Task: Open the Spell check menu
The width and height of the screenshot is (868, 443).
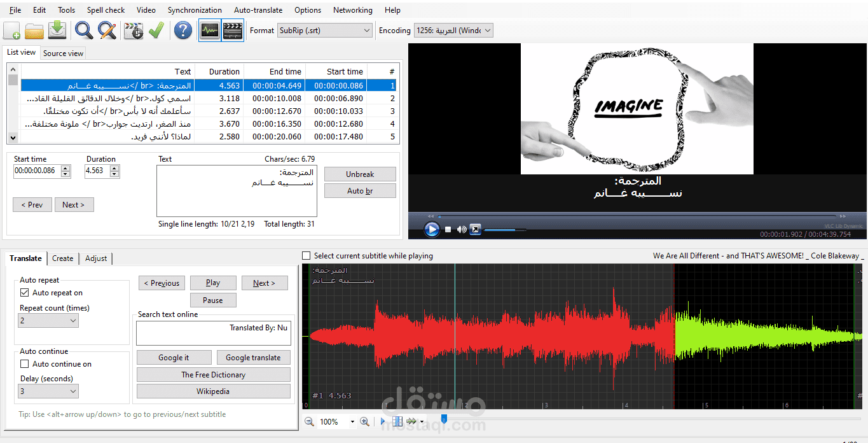Action: pyautogui.click(x=106, y=10)
